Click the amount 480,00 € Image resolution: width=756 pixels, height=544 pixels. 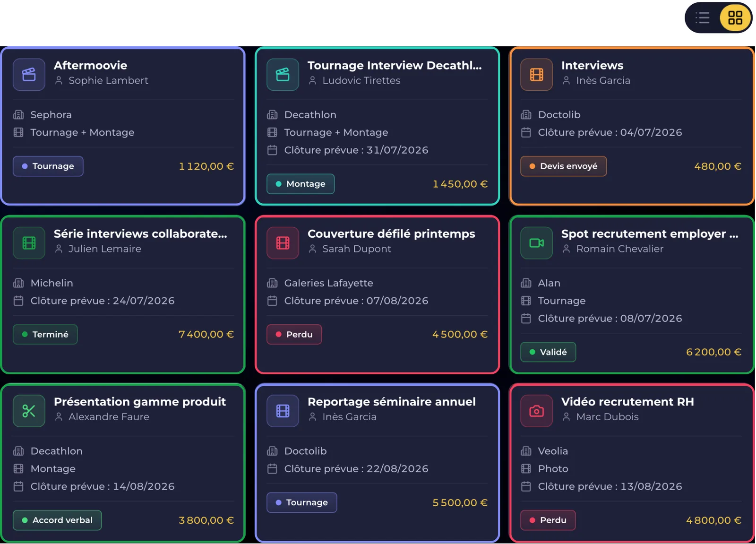[x=718, y=166]
